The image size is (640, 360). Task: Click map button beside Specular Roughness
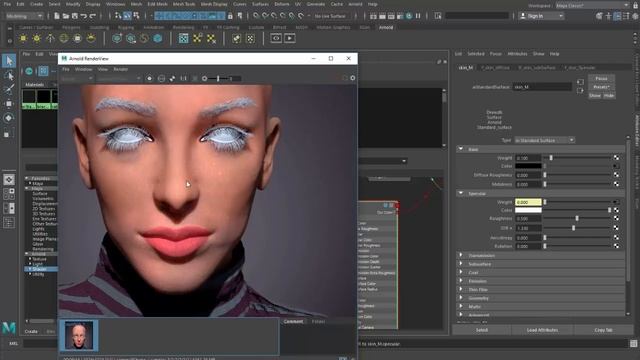(616, 218)
